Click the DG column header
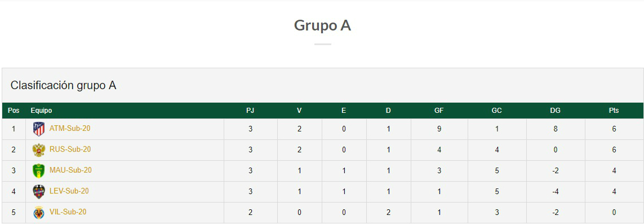The image size is (644, 224). (556, 111)
